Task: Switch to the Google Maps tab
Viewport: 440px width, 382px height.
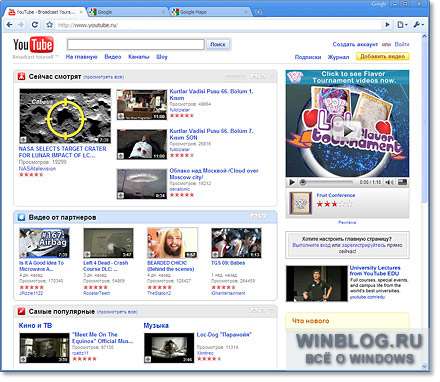Action: pos(209,12)
